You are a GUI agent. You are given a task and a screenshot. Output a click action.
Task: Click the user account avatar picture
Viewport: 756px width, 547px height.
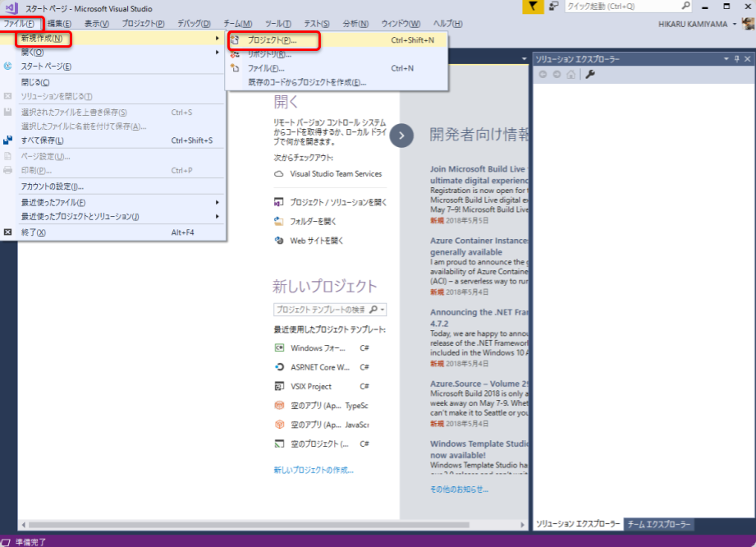pos(749,24)
